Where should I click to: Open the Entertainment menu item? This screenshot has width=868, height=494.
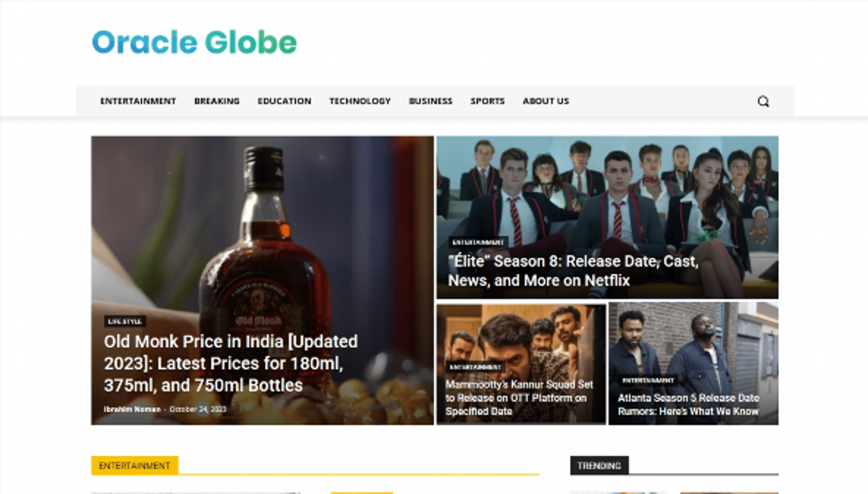(x=138, y=101)
